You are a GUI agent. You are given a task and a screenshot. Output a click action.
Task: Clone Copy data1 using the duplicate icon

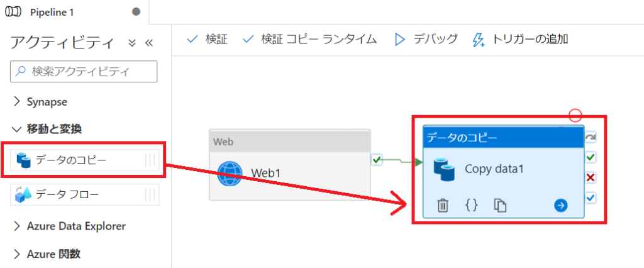500,205
